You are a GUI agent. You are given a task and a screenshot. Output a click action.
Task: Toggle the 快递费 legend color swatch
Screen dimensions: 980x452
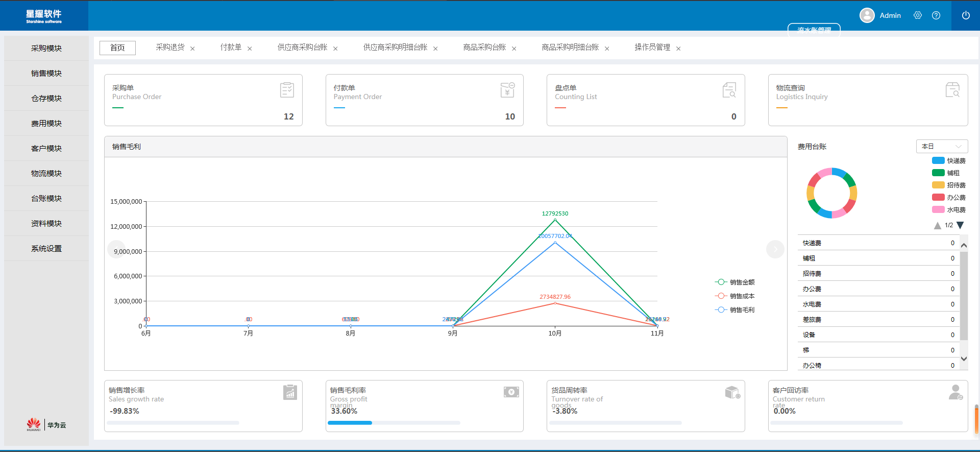[x=938, y=160]
